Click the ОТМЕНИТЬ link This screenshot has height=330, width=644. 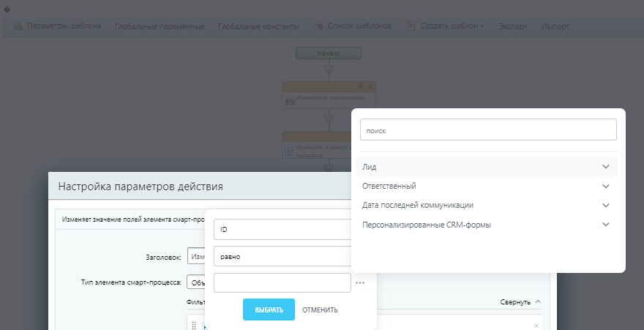point(320,310)
